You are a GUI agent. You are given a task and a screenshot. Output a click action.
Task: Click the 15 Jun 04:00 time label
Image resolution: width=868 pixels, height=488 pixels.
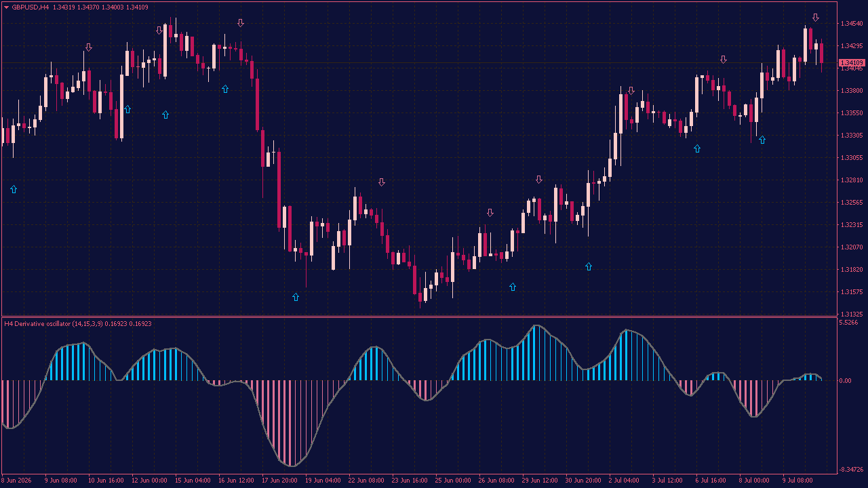(192, 481)
